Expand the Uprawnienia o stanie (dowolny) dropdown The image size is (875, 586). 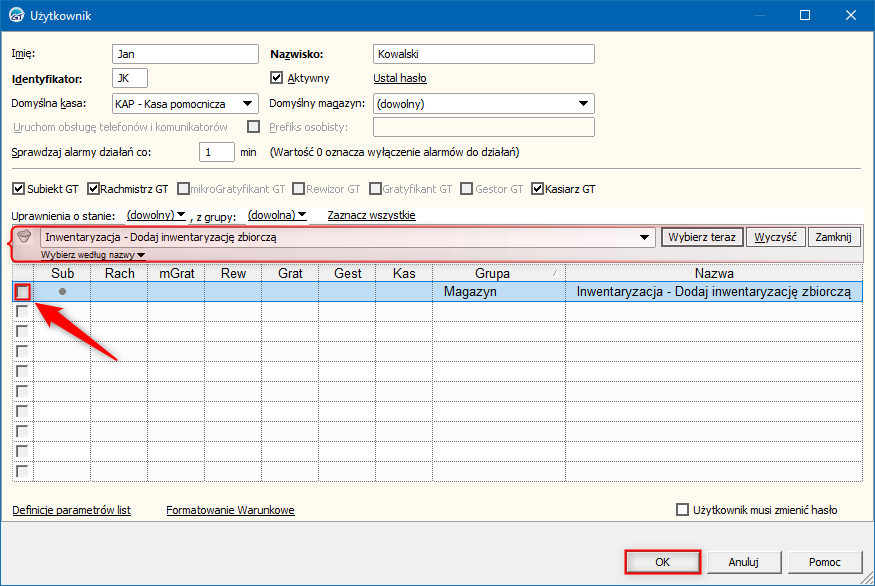point(156,215)
